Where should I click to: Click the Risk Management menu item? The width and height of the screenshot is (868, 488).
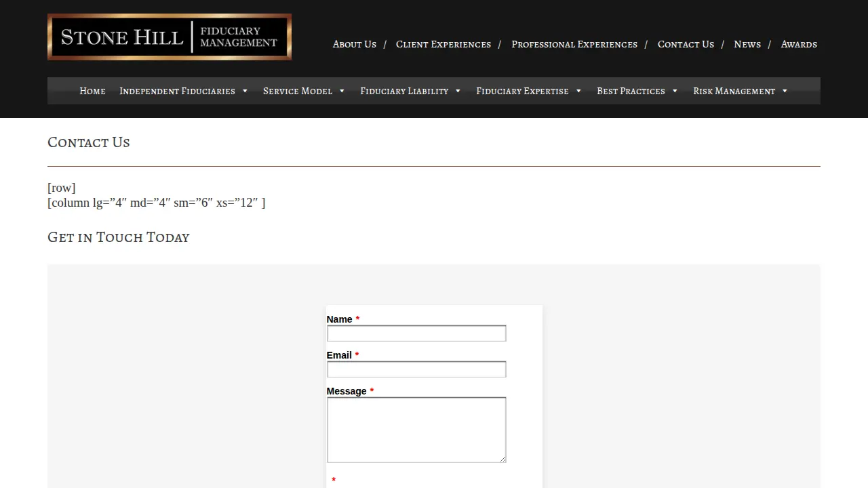pyautogui.click(x=734, y=91)
